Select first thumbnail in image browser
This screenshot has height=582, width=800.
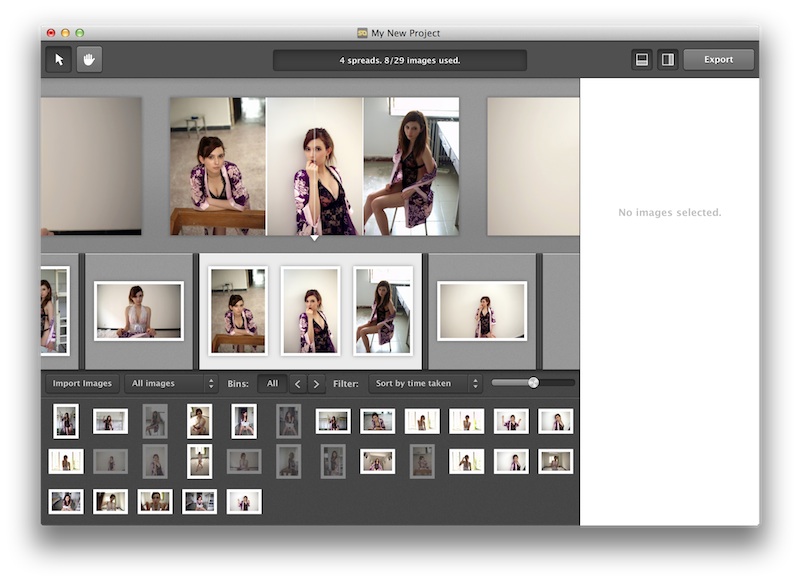[x=66, y=421]
